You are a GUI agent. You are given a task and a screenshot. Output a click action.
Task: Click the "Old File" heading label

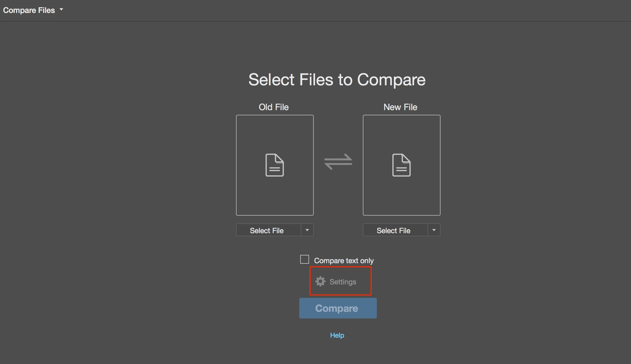coord(274,107)
